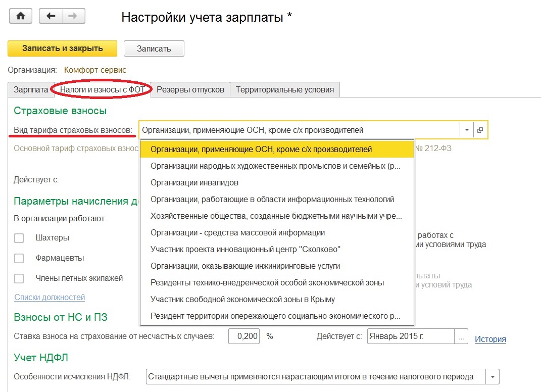Open the Территориальные условия tab
The height and width of the screenshot is (392, 541).
click(x=285, y=89)
